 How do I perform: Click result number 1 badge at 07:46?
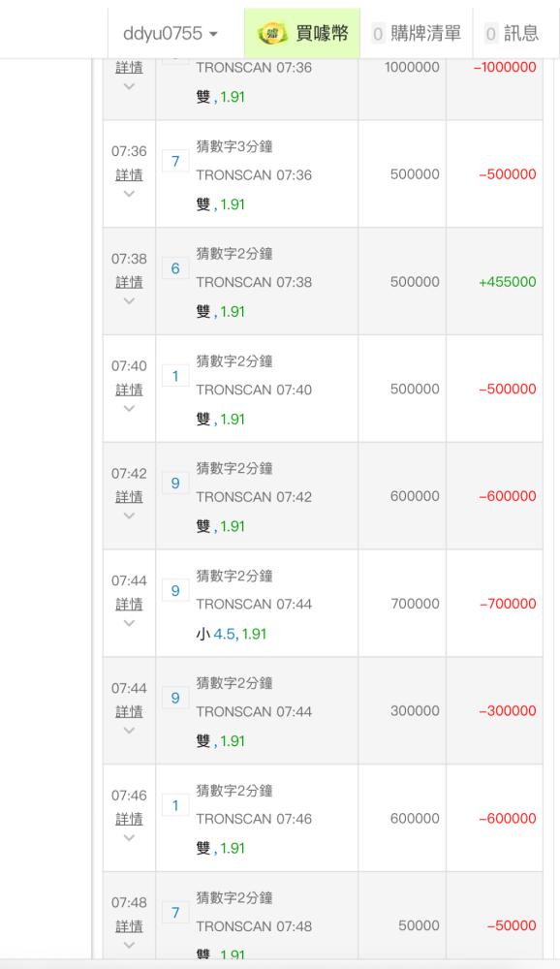tap(175, 805)
